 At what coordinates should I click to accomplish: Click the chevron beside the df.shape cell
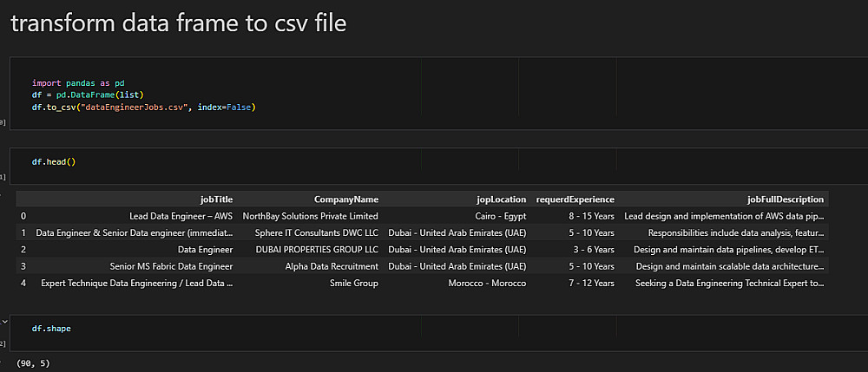click(x=4, y=321)
